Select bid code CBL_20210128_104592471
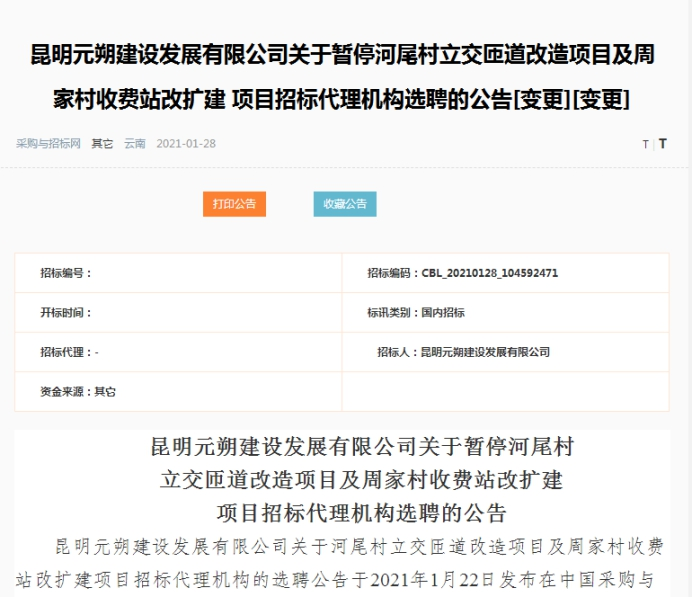The image size is (693, 597). pyautogui.click(x=489, y=273)
